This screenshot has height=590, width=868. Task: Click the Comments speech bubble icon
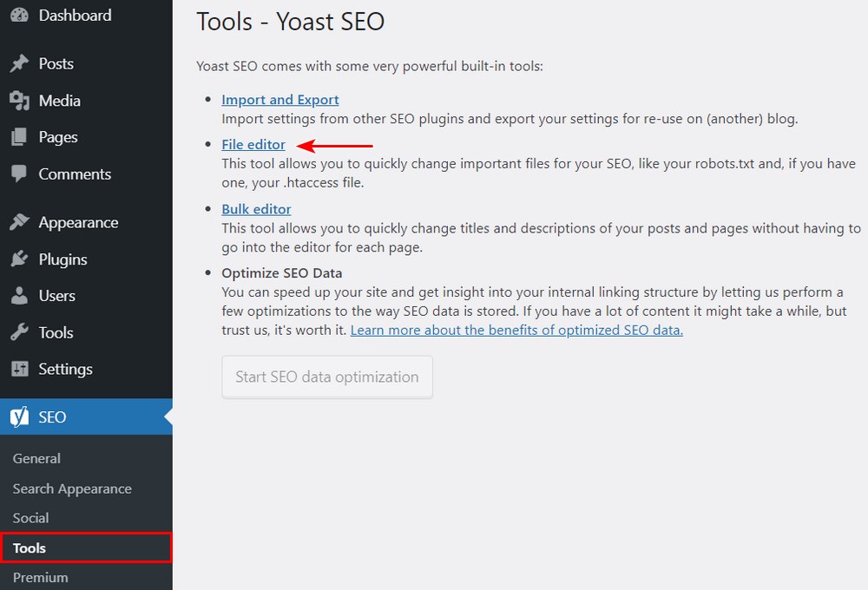19,174
